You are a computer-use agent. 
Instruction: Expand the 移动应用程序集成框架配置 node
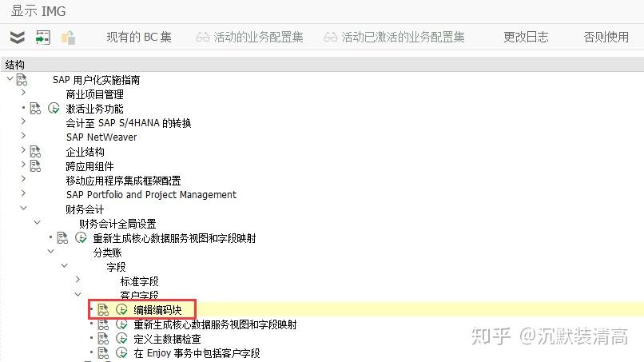pos(23,179)
